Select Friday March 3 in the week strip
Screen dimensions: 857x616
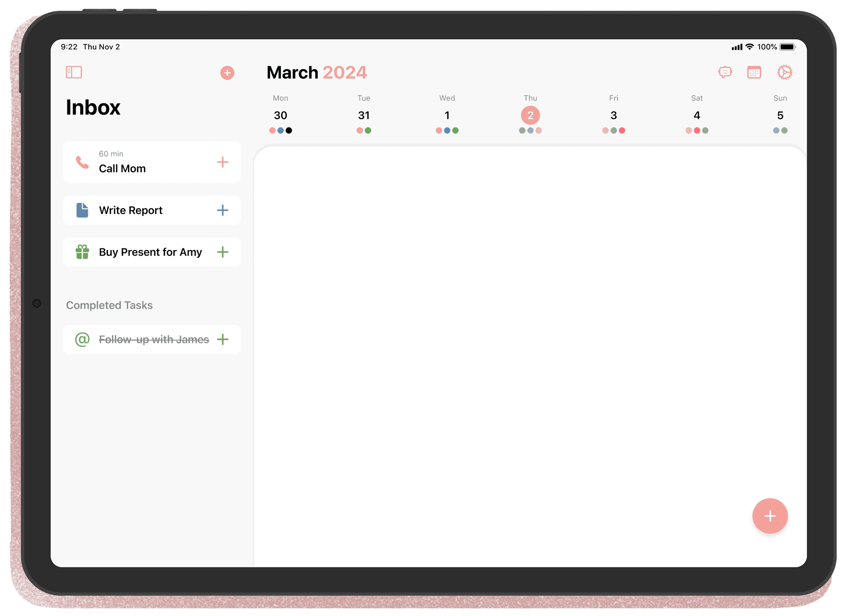613,115
